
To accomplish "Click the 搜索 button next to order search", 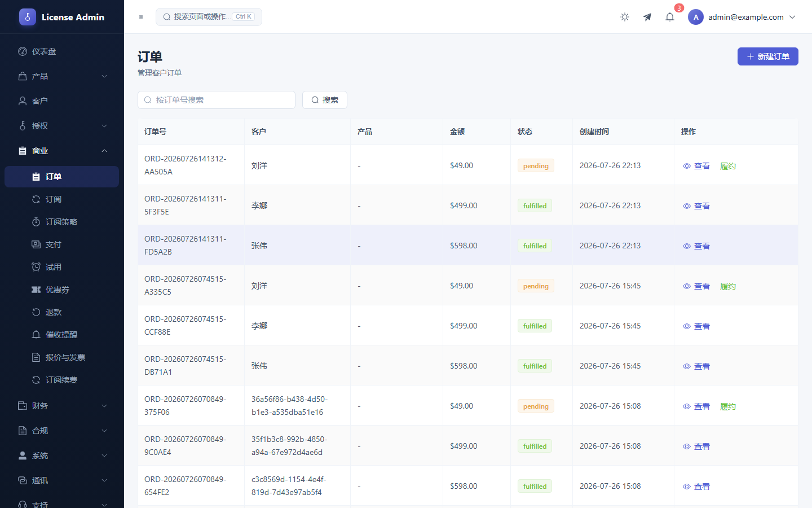I will coord(325,100).
